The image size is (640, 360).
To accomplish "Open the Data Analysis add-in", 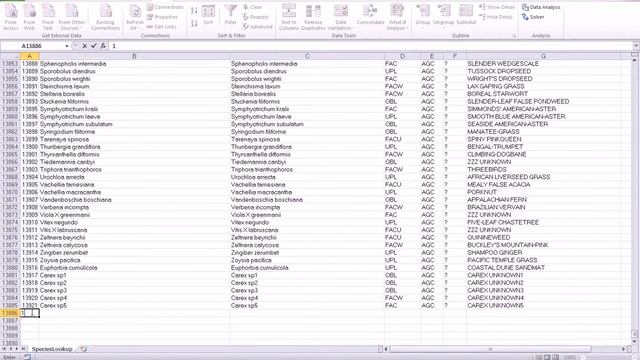I will 541,7.
